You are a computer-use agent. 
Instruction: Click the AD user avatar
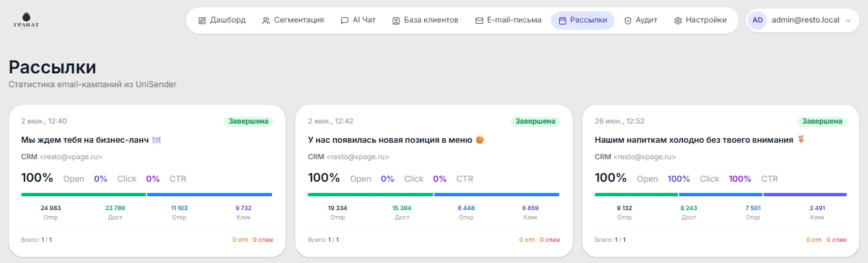[758, 20]
